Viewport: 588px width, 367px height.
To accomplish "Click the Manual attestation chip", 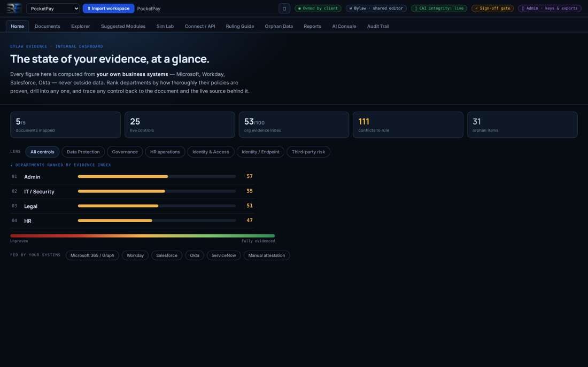I will click(x=267, y=255).
